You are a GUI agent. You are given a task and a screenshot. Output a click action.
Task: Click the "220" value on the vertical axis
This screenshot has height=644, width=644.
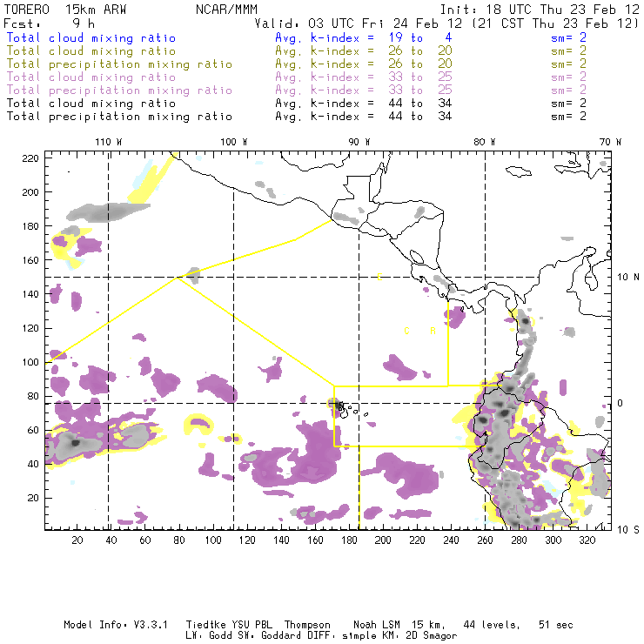point(30,158)
